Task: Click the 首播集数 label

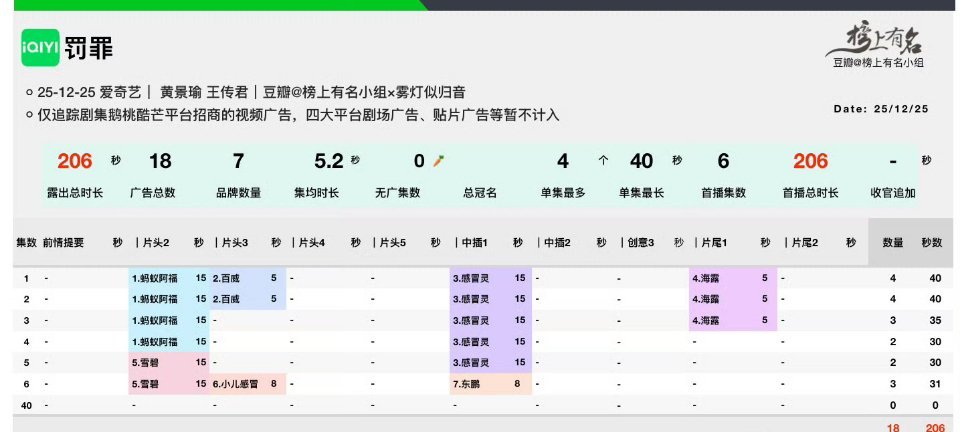Action: [723, 193]
